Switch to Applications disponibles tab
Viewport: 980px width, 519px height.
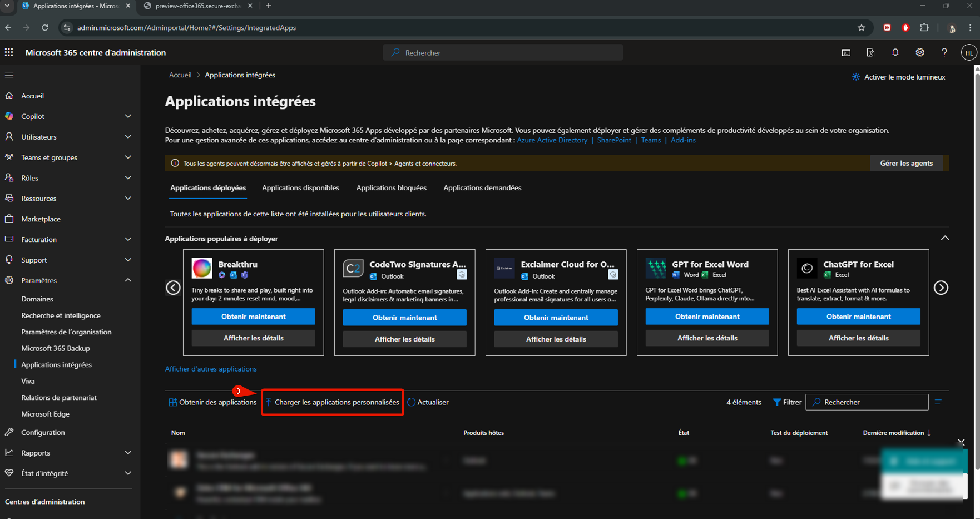click(x=300, y=188)
